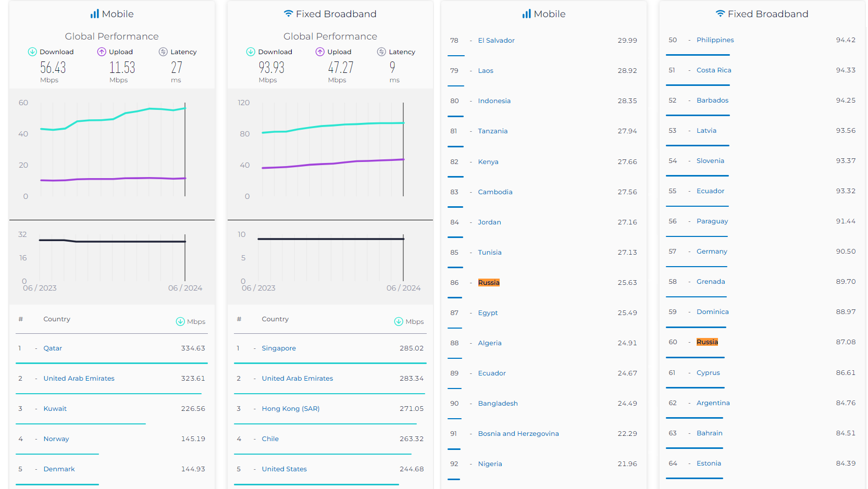Open the Cambodia country link
Image resolution: width=868 pixels, height=489 pixels.
coord(495,192)
